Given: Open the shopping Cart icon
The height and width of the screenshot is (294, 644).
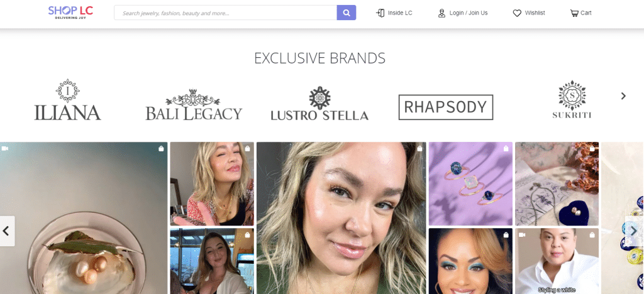Looking at the screenshot, I should point(574,13).
